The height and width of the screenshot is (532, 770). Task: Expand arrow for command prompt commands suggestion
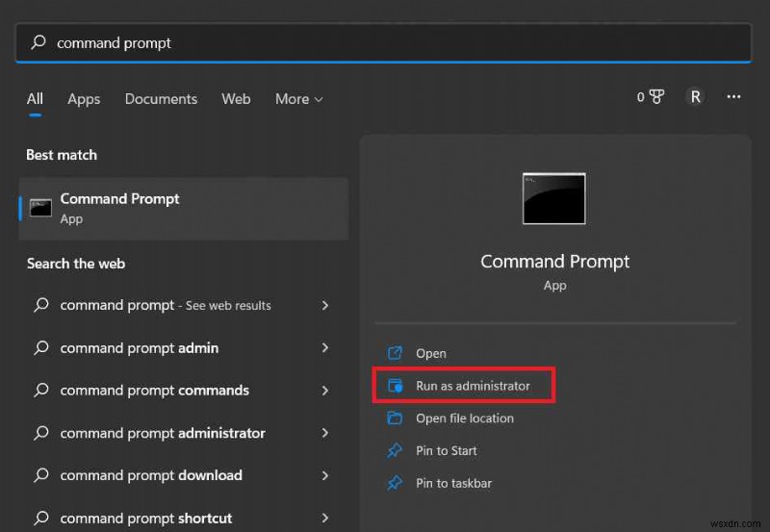tap(325, 391)
